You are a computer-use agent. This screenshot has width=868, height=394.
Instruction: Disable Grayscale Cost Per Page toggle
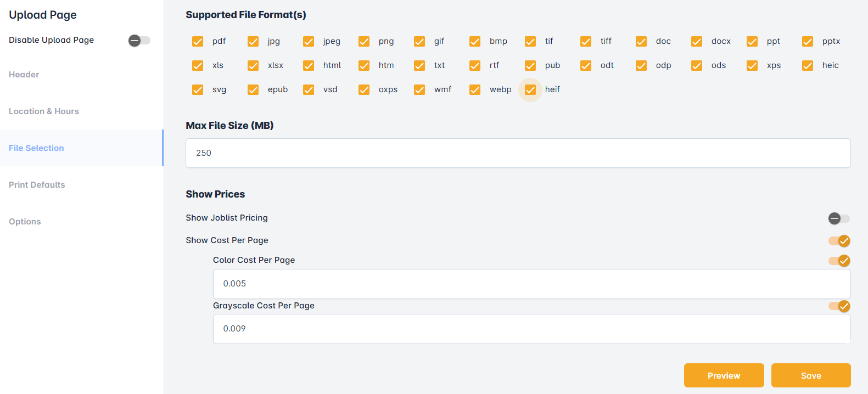(839, 306)
